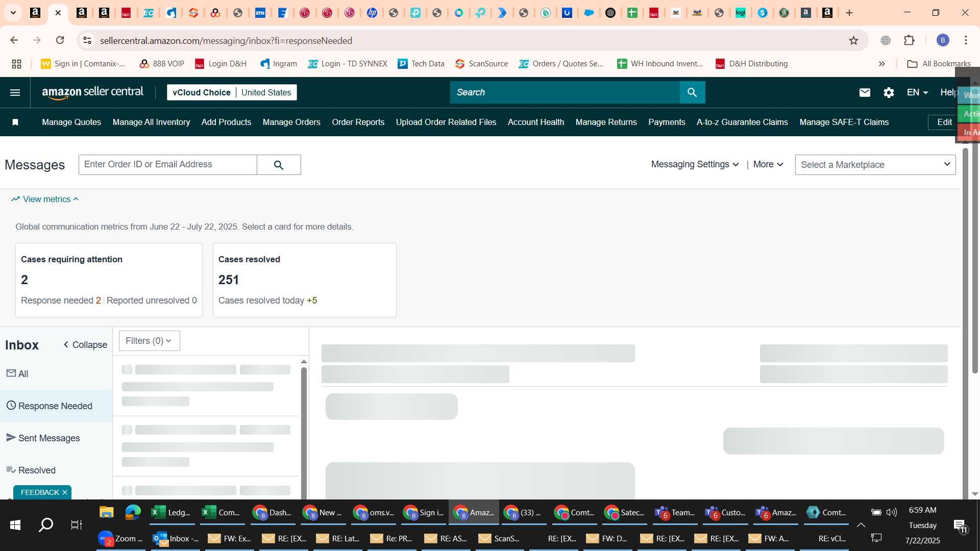This screenshot has width=980, height=551.
Task: Open a new browser tab with plus icon
Action: (849, 13)
